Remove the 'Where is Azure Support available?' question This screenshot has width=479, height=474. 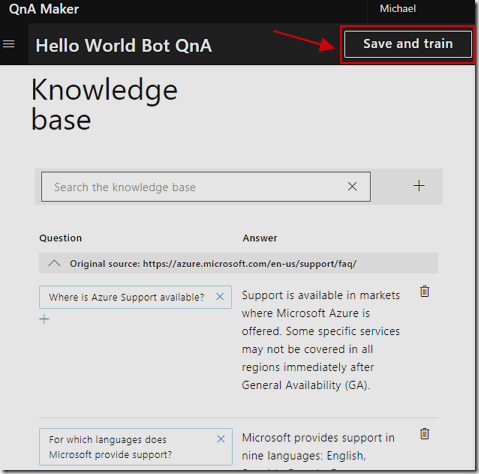tap(220, 297)
